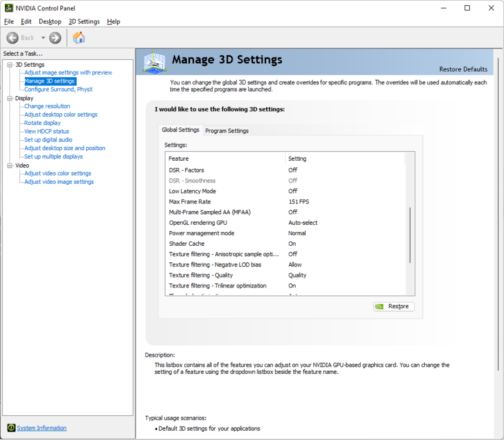Open Adjust video image settings
This screenshot has width=504, height=440.
tap(59, 182)
